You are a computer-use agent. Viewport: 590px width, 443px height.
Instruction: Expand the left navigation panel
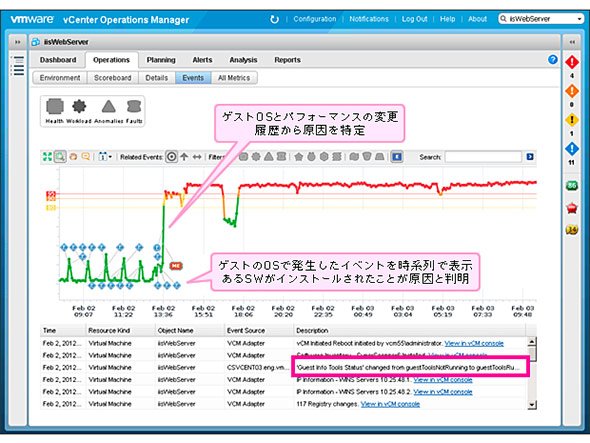(18, 42)
